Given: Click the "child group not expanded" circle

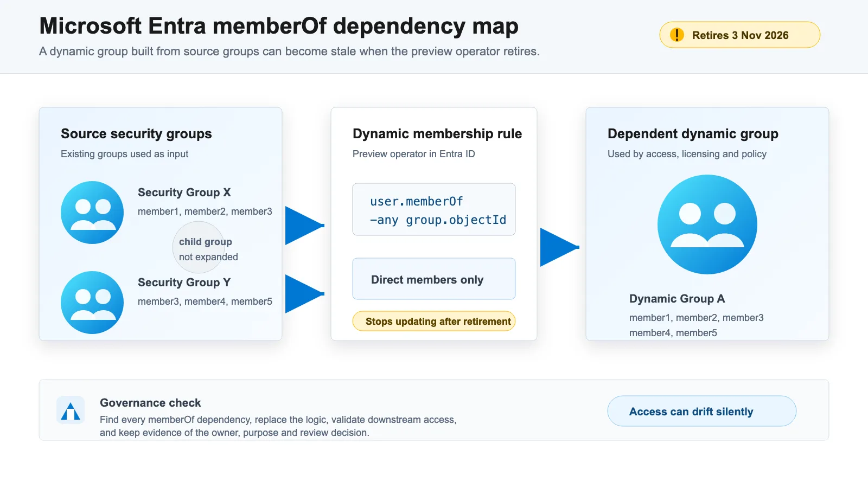Looking at the screenshot, I should pos(199,248).
